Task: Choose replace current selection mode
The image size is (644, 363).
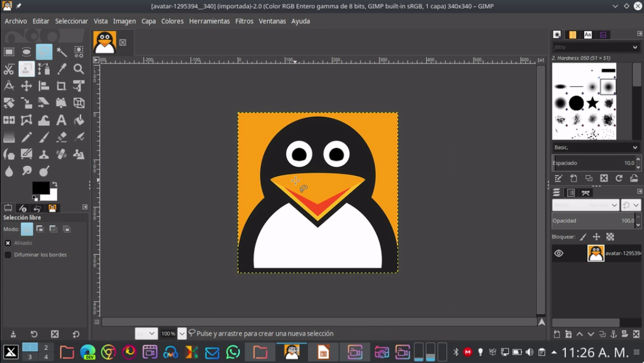Action: point(27,229)
